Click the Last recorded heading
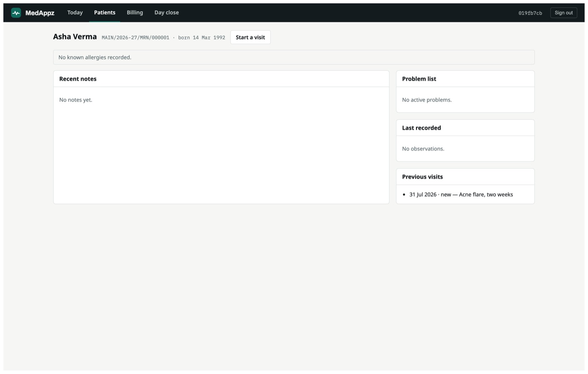 pos(421,128)
